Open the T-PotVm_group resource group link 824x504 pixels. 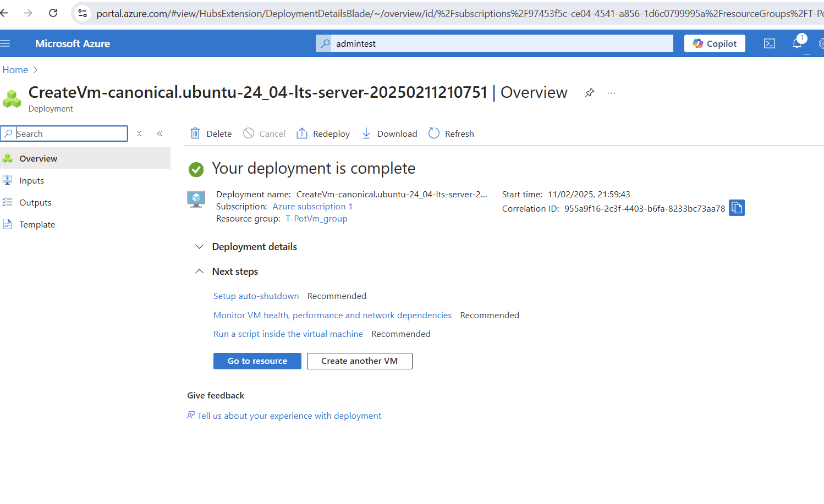click(x=316, y=219)
